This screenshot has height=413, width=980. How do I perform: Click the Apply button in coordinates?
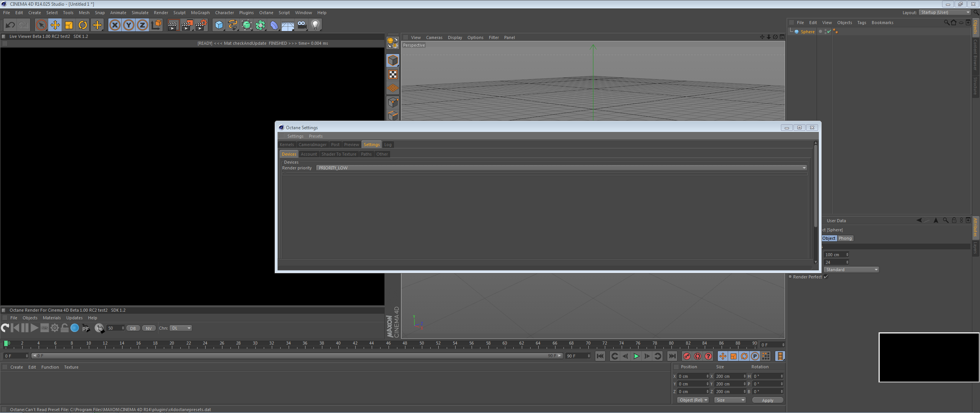pyautogui.click(x=767, y=400)
